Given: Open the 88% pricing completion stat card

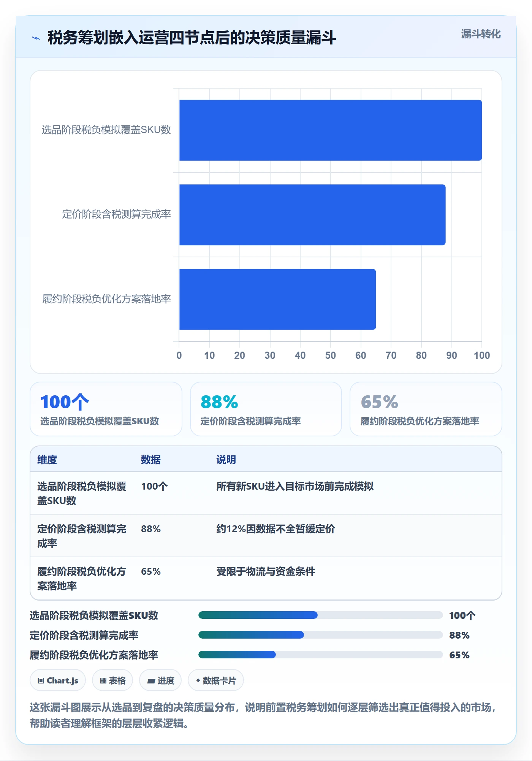Looking at the screenshot, I should pos(266,409).
